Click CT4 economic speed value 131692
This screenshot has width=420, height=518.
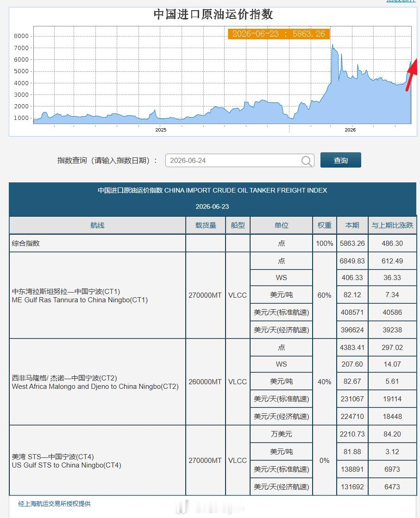point(352,487)
